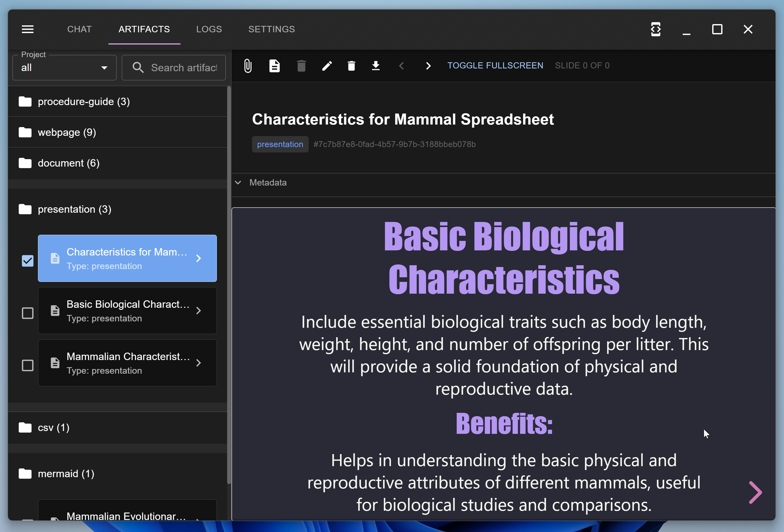Click the document icon in the toolbar
Viewport: 784px width, 532px height.
[274, 65]
